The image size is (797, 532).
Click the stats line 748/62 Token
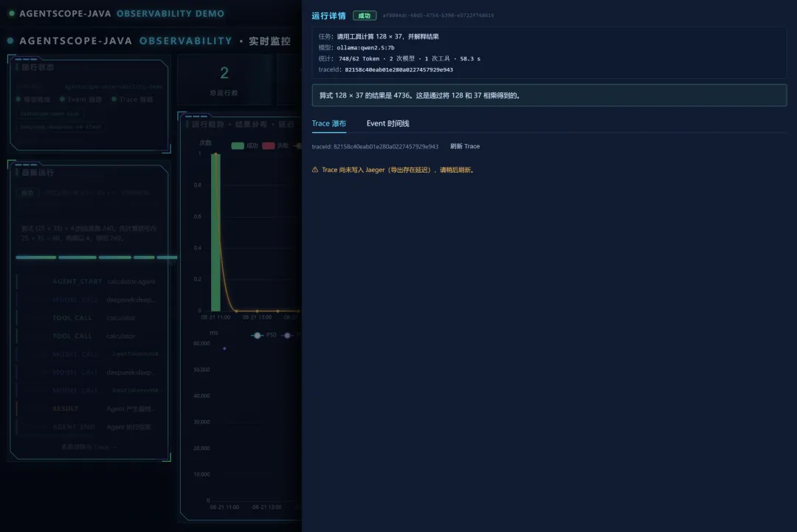click(x=409, y=59)
